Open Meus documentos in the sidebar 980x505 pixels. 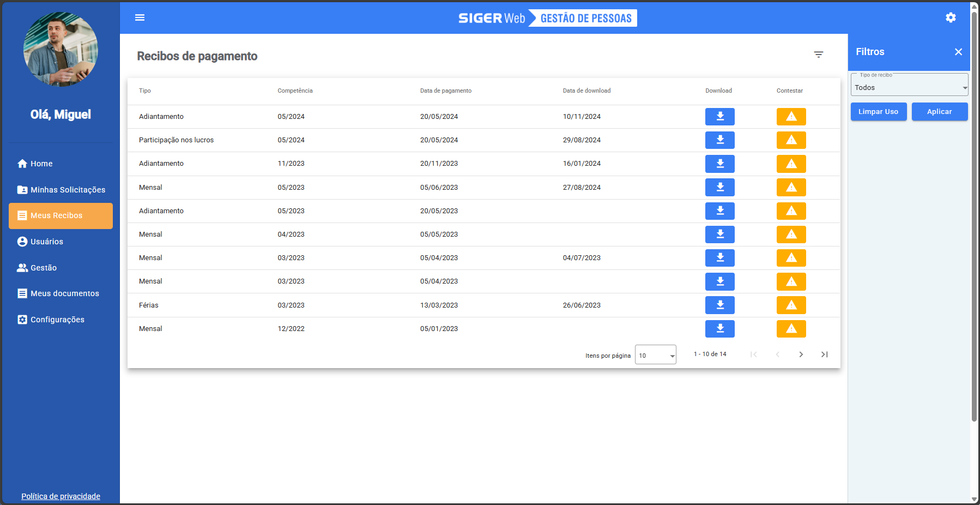(61, 293)
